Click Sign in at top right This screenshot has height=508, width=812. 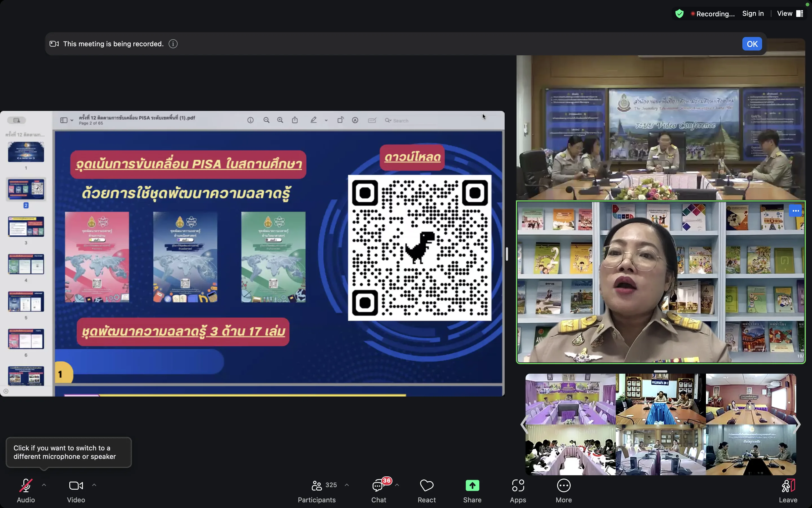(753, 14)
